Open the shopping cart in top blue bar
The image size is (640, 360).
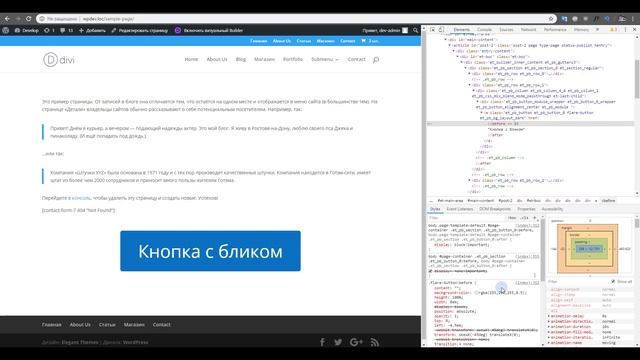pos(370,41)
